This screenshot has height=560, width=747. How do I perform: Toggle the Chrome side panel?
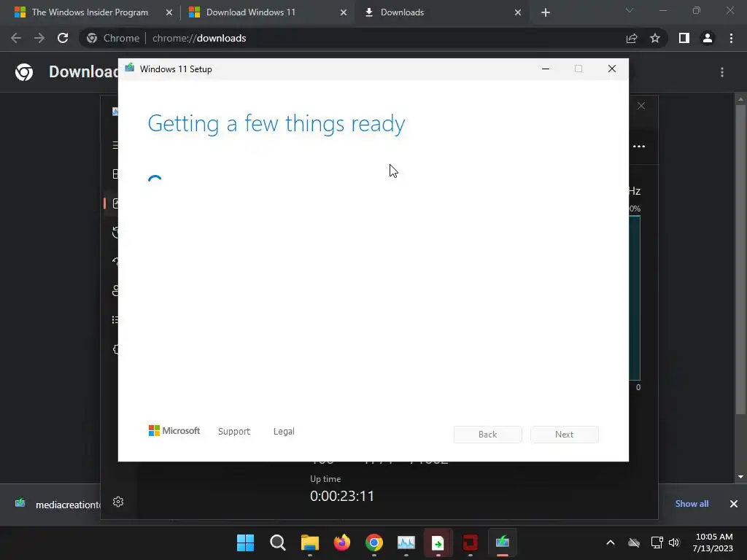684,38
